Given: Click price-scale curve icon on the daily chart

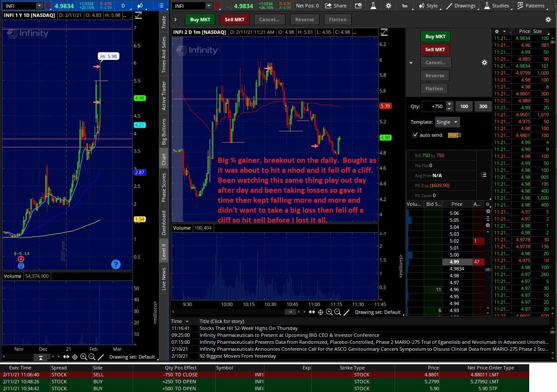Looking at the screenshot, I should click(x=138, y=15).
